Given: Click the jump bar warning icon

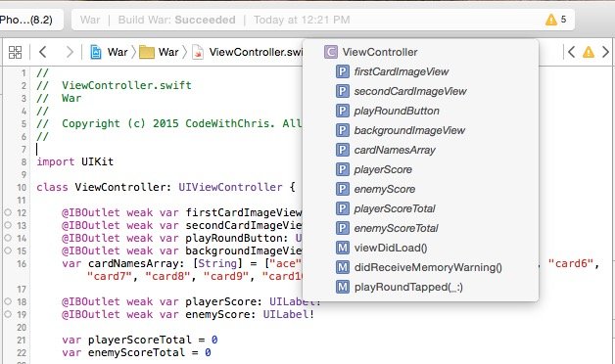Looking at the screenshot, I should pos(589,52).
